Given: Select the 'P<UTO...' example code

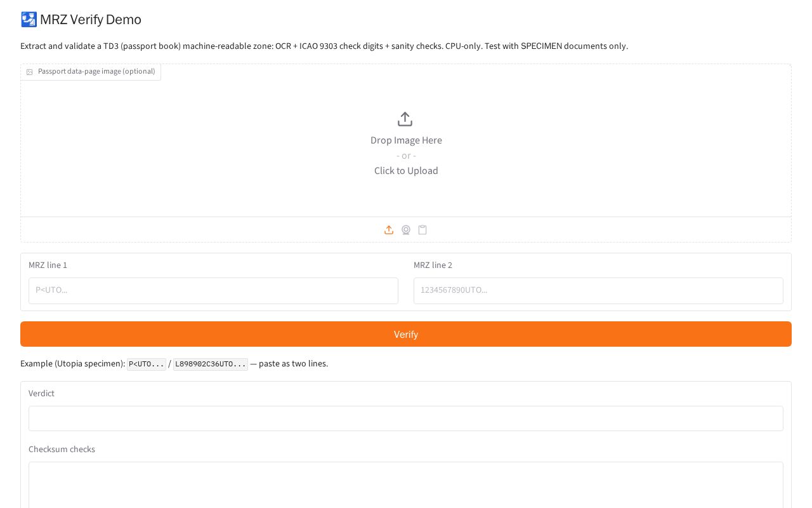Looking at the screenshot, I should click(x=147, y=364).
